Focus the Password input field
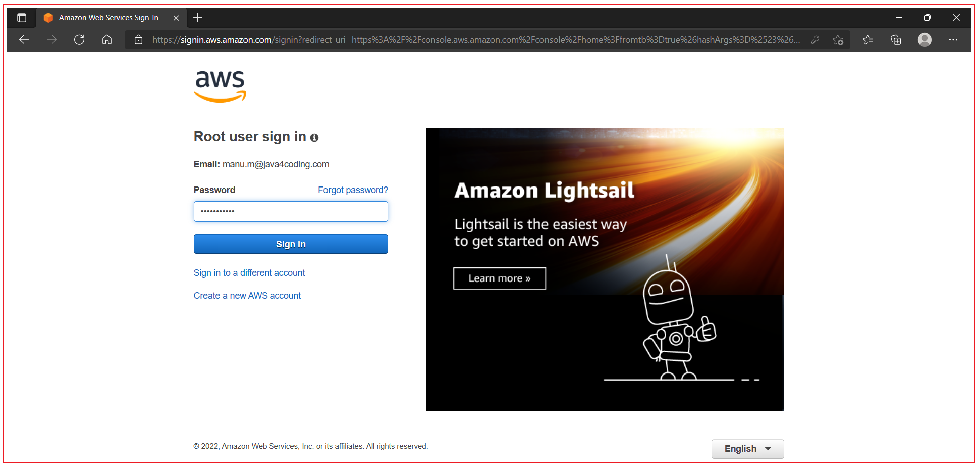Viewport: 980px width, 468px height. (291, 211)
